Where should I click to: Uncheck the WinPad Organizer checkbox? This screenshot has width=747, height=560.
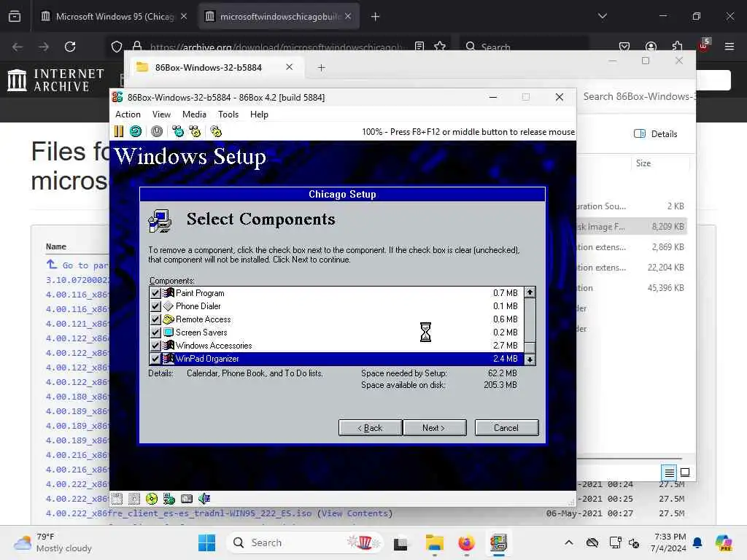pos(155,359)
